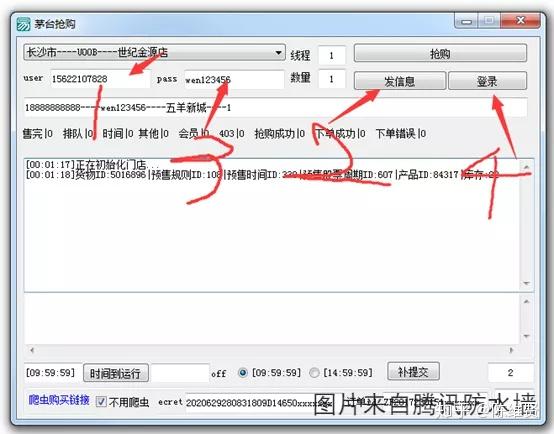Click the 时间 counter text
This screenshot has width=554, height=434.
point(118,134)
